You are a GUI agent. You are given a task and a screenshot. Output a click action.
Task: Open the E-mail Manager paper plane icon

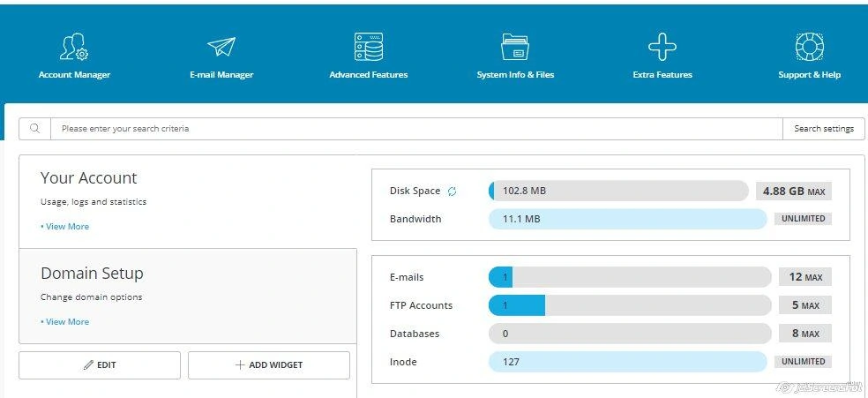point(221,47)
